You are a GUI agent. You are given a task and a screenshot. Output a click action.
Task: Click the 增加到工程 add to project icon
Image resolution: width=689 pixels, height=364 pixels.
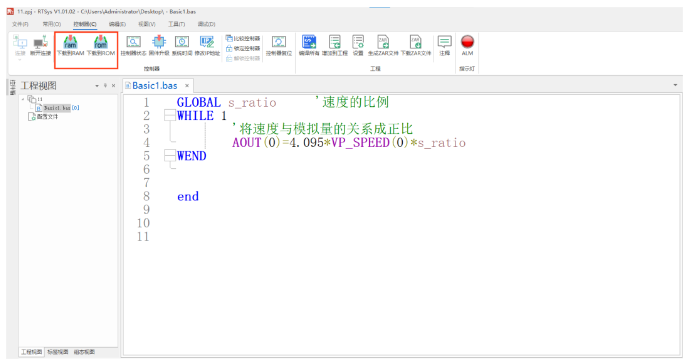pyautogui.click(x=334, y=46)
